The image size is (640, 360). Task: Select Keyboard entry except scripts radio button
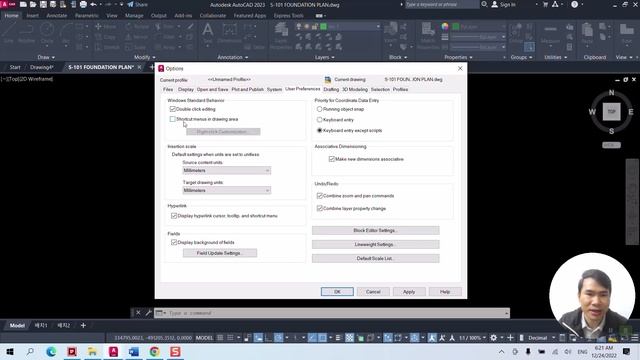320,130
